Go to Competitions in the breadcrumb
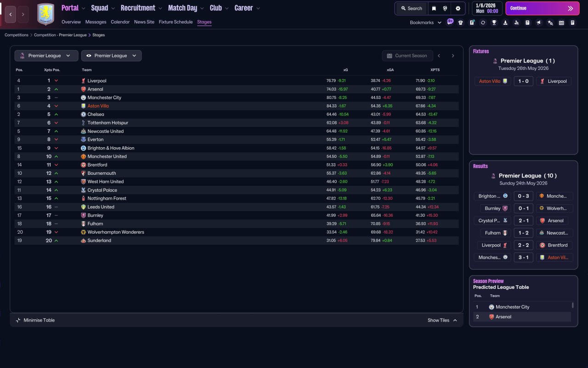This screenshot has height=368, width=588. [17, 35]
